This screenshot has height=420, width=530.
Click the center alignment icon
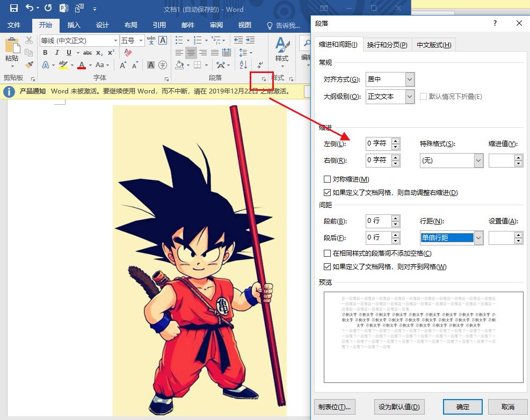click(x=191, y=53)
